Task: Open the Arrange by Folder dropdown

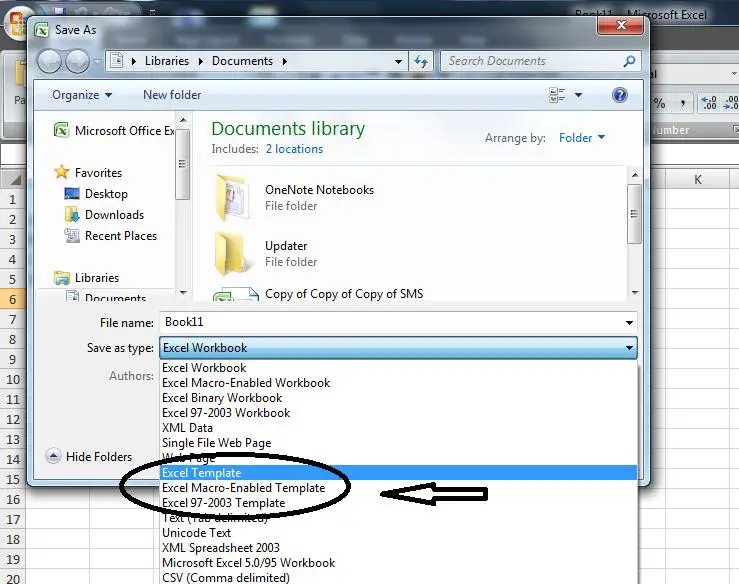Action: pos(582,138)
